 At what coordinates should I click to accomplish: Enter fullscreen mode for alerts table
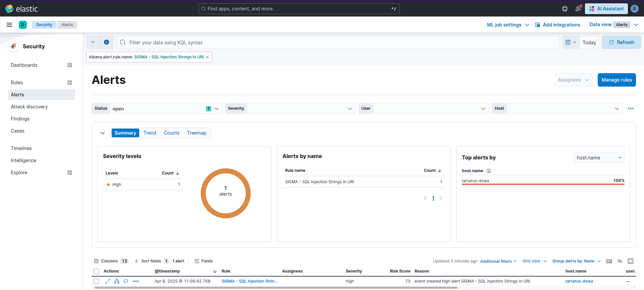[631, 261]
